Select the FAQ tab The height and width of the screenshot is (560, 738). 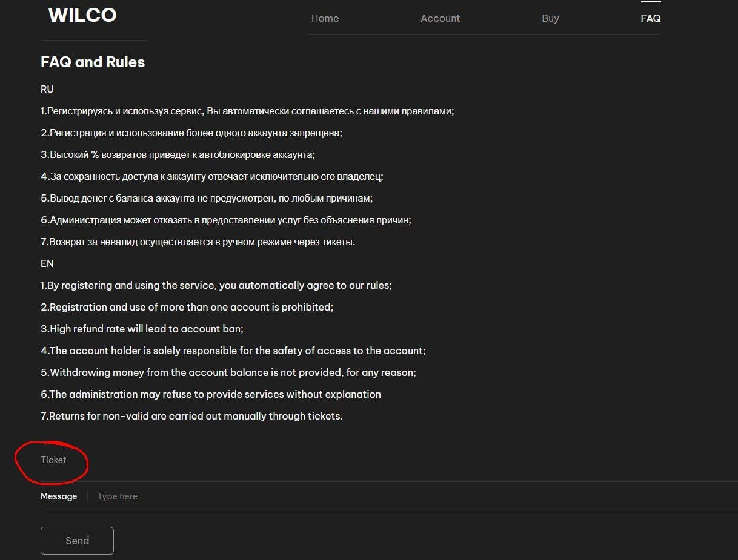click(651, 18)
